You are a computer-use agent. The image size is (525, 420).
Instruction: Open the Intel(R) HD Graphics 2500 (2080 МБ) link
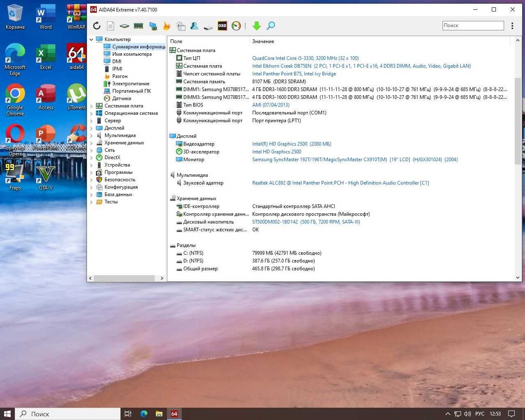coord(292,144)
